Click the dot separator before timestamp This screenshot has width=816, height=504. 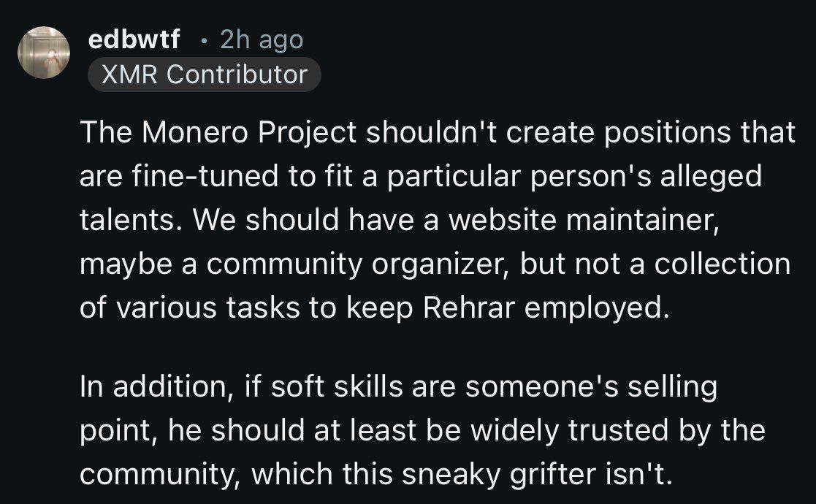coord(204,41)
